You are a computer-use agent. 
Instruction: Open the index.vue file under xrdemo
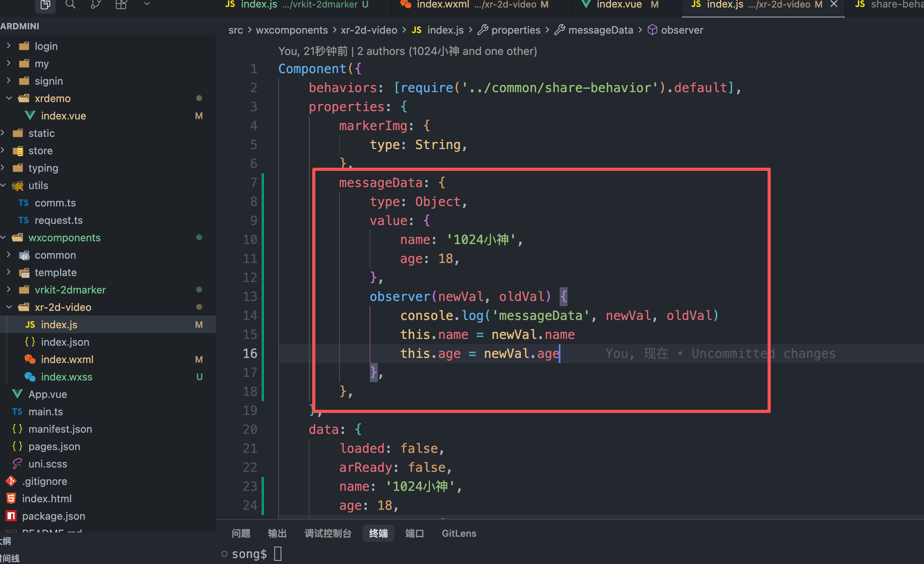pos(63,116)
